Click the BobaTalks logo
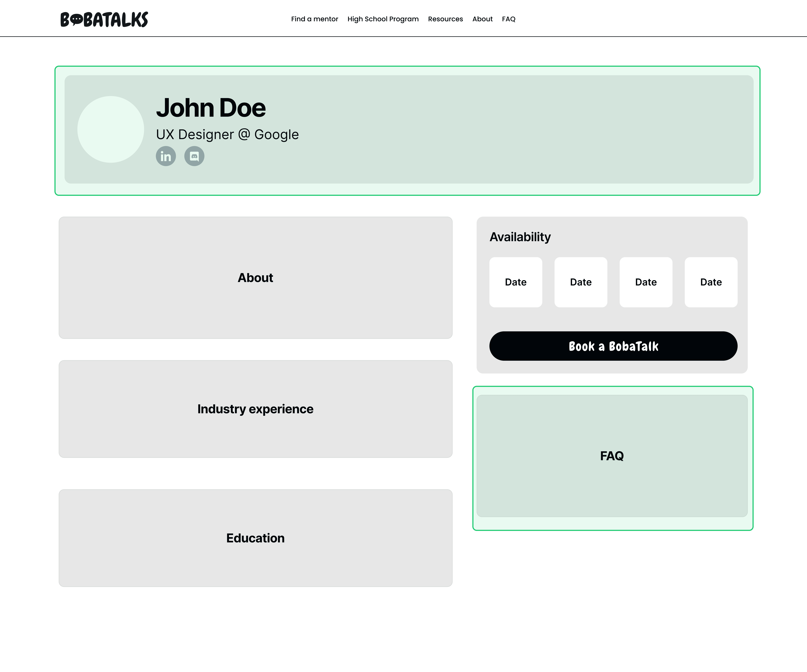This screenshot has width=807, height=672. 104,19
